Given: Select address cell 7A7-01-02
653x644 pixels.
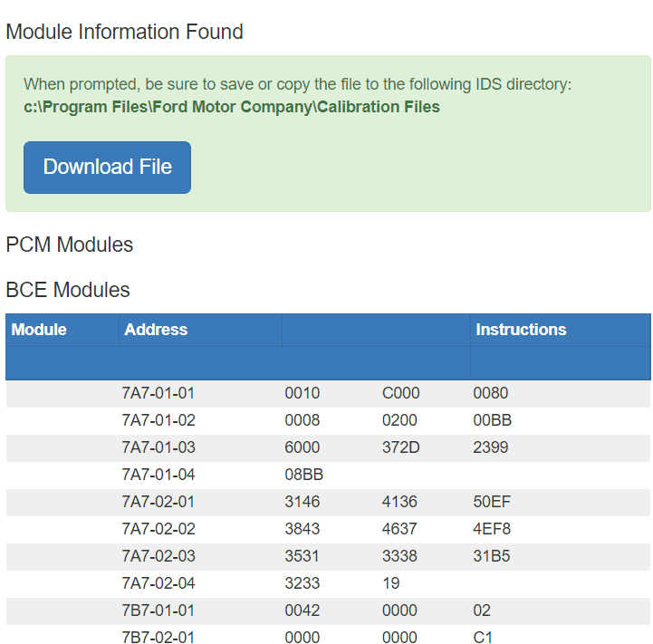Looking at the screenshot, I should [x=158, y=420].
